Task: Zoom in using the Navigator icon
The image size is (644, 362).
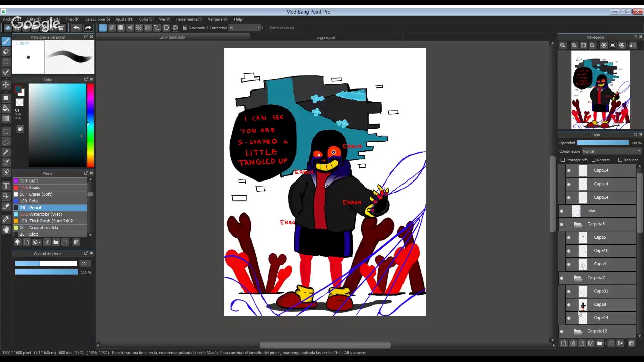Action: (574, 45)
